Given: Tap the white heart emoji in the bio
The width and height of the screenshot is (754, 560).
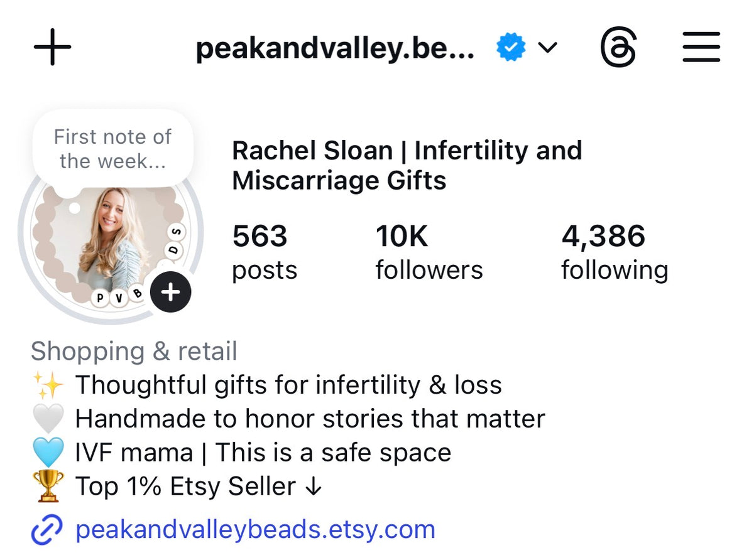Looking at the screenshot, I should point(48,419).
